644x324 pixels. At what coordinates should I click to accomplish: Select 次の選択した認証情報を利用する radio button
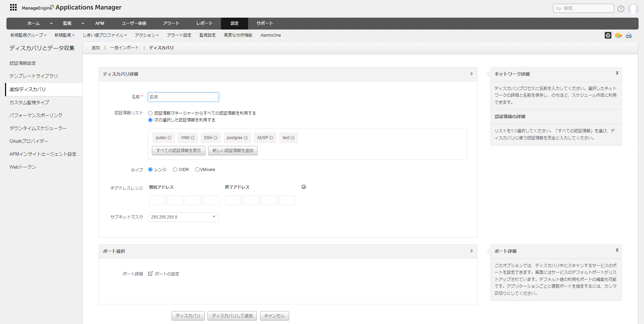[150, 120]
